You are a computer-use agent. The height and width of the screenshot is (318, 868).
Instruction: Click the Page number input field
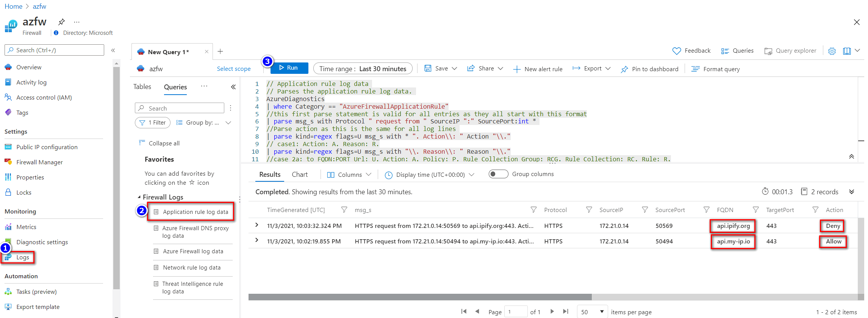516,312
